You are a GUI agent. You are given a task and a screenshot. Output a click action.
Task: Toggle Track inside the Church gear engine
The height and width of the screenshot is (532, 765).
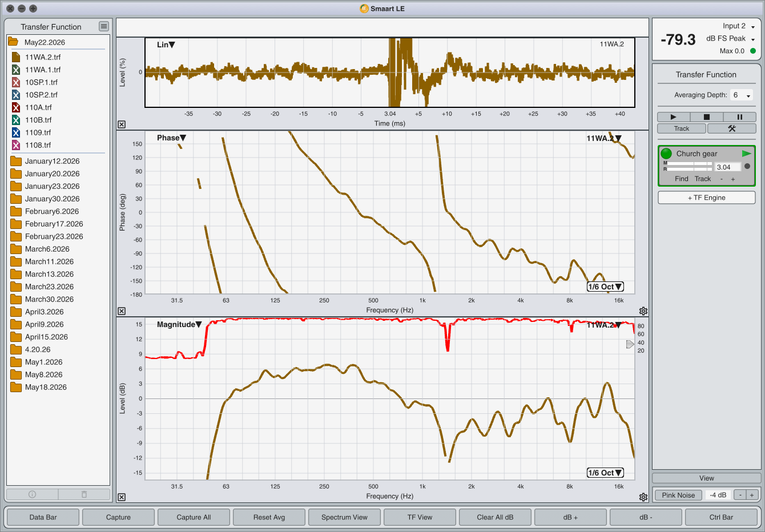[703, 179]
